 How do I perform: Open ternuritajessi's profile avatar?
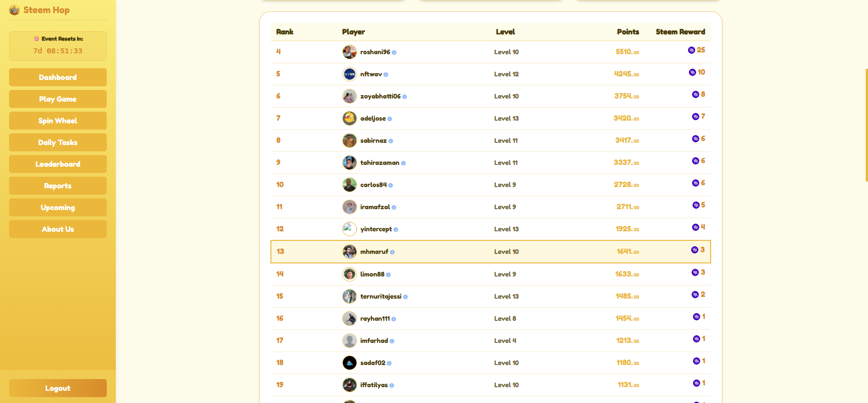(x=350, y=296)
